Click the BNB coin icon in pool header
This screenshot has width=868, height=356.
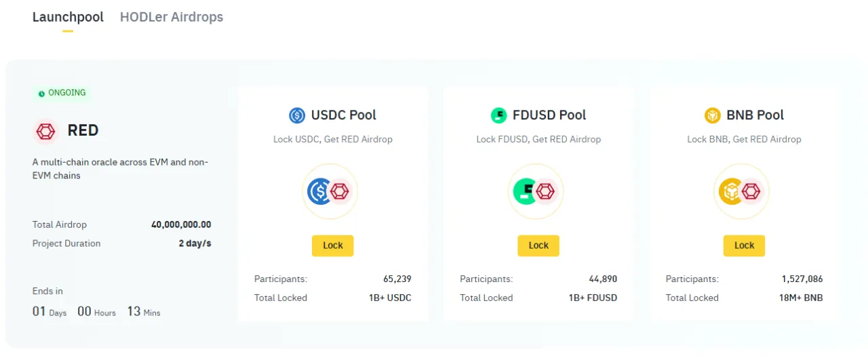click(x=713, y=115)
